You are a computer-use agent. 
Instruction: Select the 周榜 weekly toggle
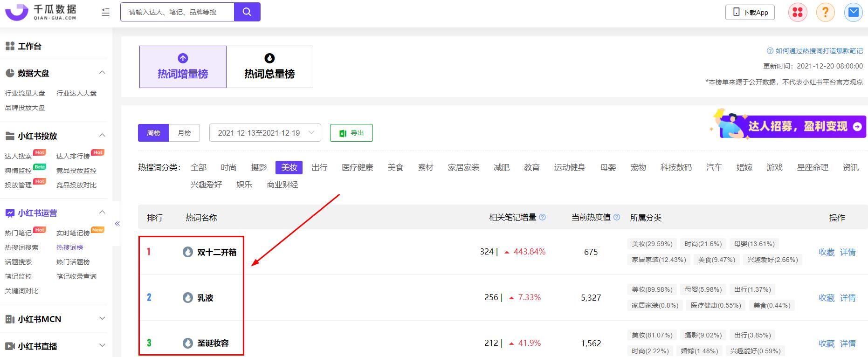[153, 133]
